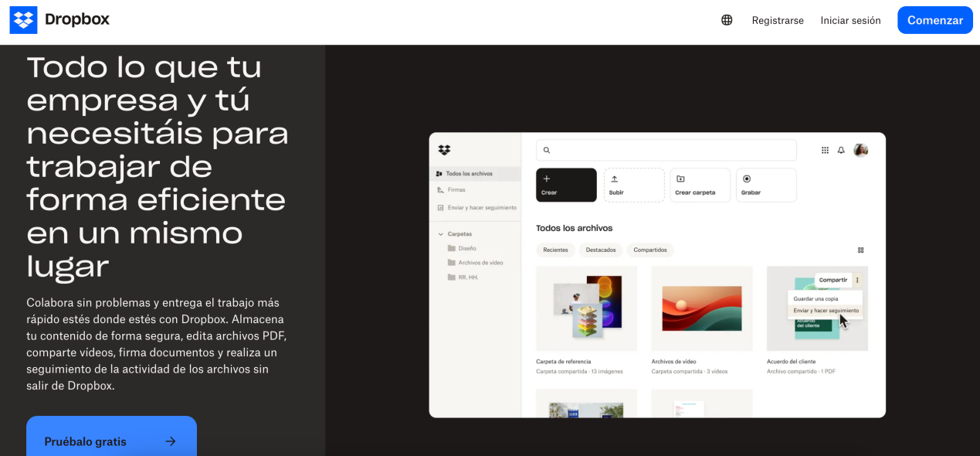The image size is (980, 456).
Task: Open the Carpeta de referencia thumbnail
Action: (587, 308)
